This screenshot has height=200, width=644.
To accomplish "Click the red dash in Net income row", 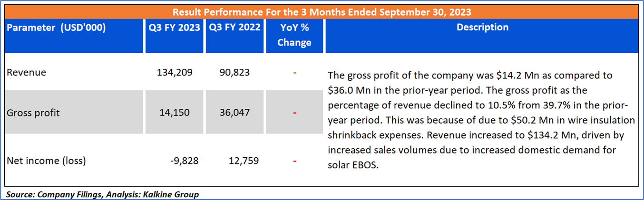I will [295, 161].
